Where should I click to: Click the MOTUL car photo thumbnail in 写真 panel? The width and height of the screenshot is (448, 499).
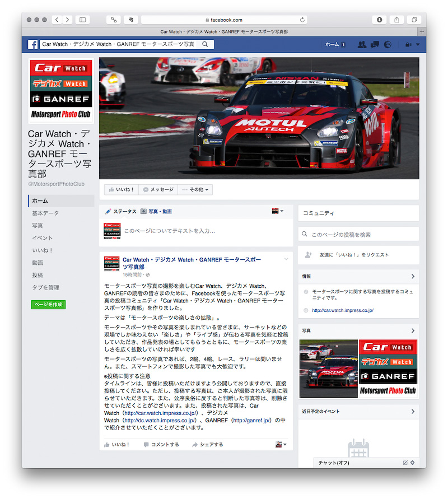[x=328, y=370]
